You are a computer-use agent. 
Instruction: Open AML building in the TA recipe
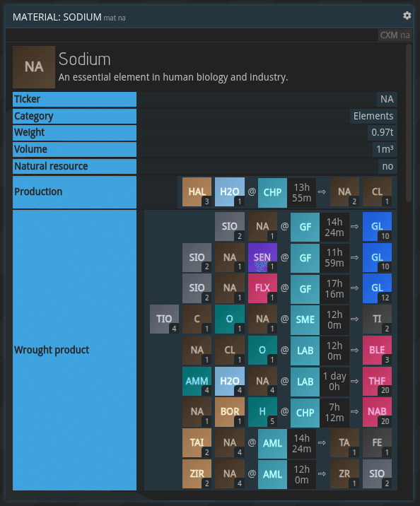pos(272,443)
